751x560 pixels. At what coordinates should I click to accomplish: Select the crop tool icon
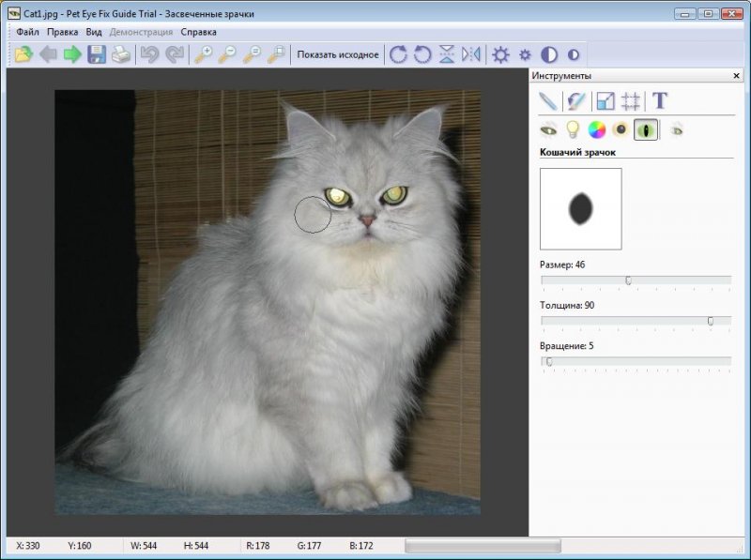[x=632, y=100]
